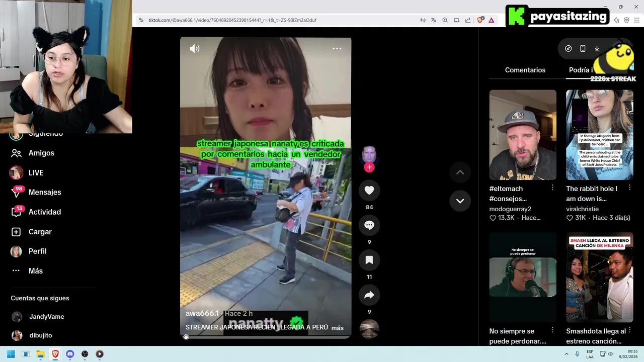644x362 pixels.
Task: Share the video with the arrow icon
Action: point(369,295)
